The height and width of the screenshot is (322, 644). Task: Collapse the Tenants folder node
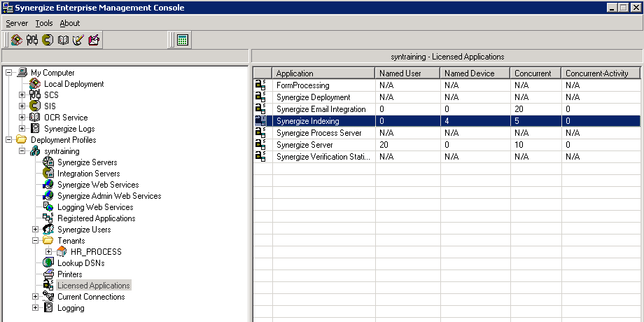coord(35,240)
